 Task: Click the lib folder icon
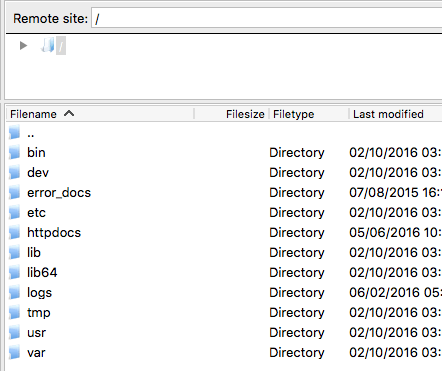point(15,252)
